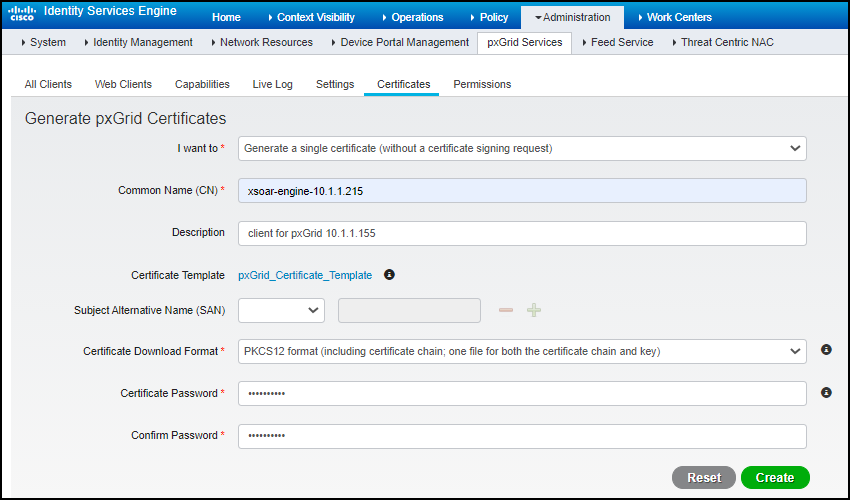
Task: Expand Device Portal Management submenu
Action: pyautogui.click(x=401, y=42)
